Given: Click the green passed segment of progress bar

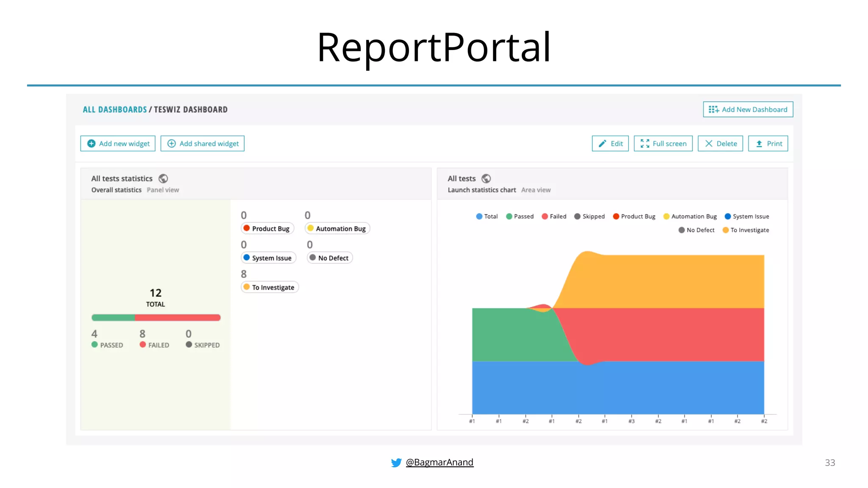Looking at the screenshot, I should pos(113,318).
